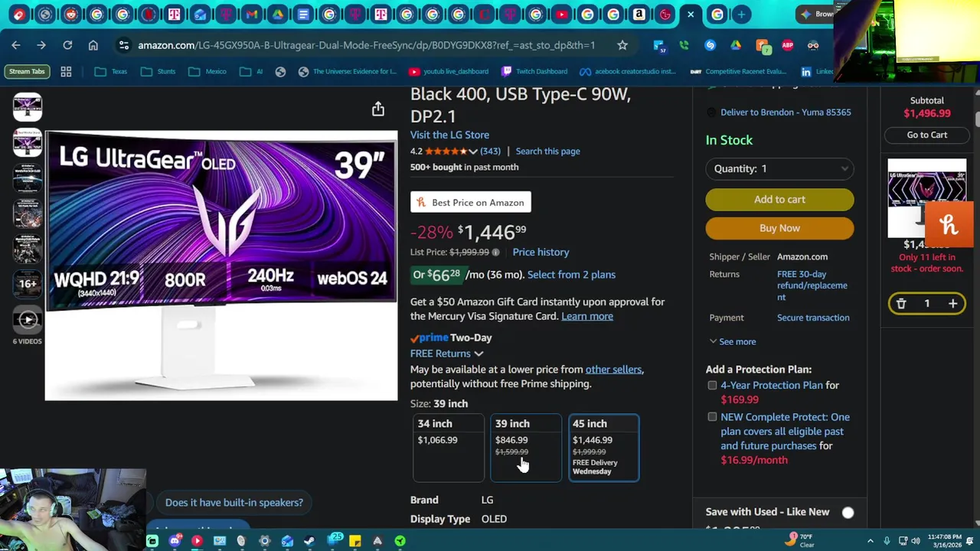Open the Price history link
Screen dimensions: 980x551
(541, 252)
